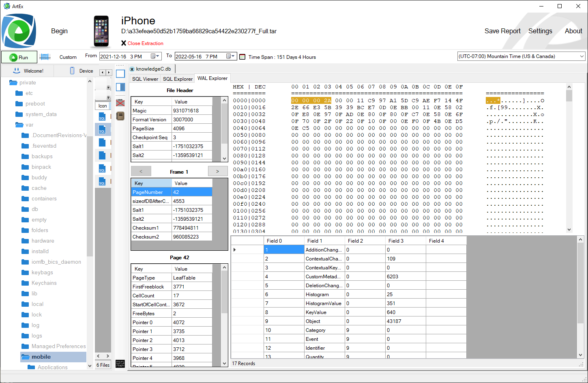Click the preboot folder icon
The image size is (588, 383).
pyautogui.click(x=19, y=104)
